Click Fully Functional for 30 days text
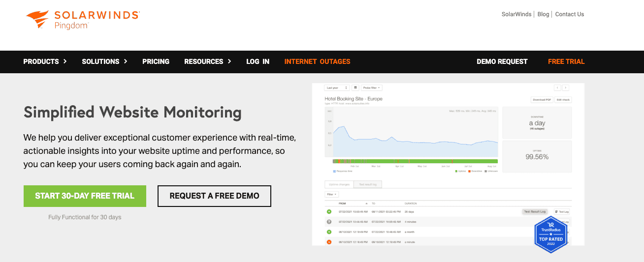644x262 pixels. coord(85,217)
